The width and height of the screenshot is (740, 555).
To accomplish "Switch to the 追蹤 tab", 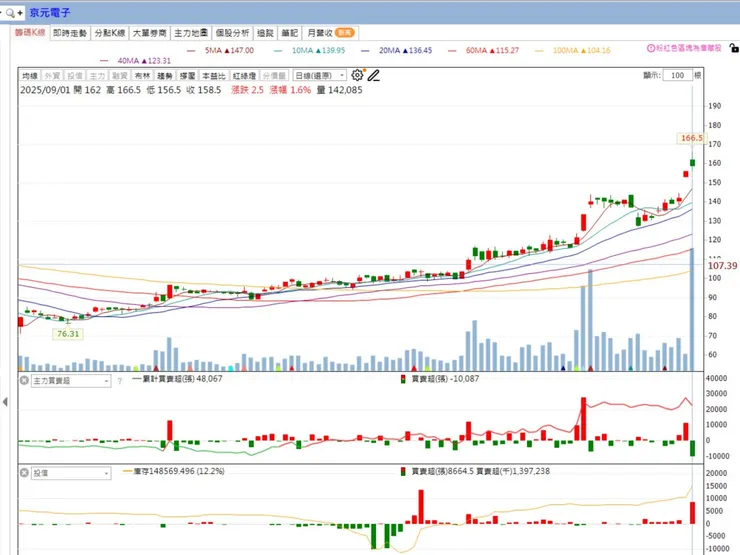I will 265,33.
